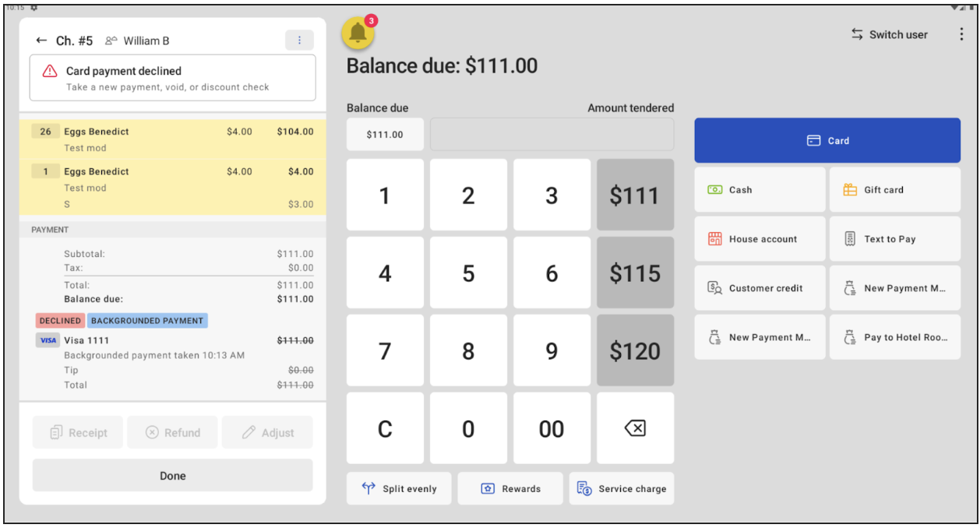Pick Pay to Hotel Room option
The image size is (980, 528).
tap(894, 337)
